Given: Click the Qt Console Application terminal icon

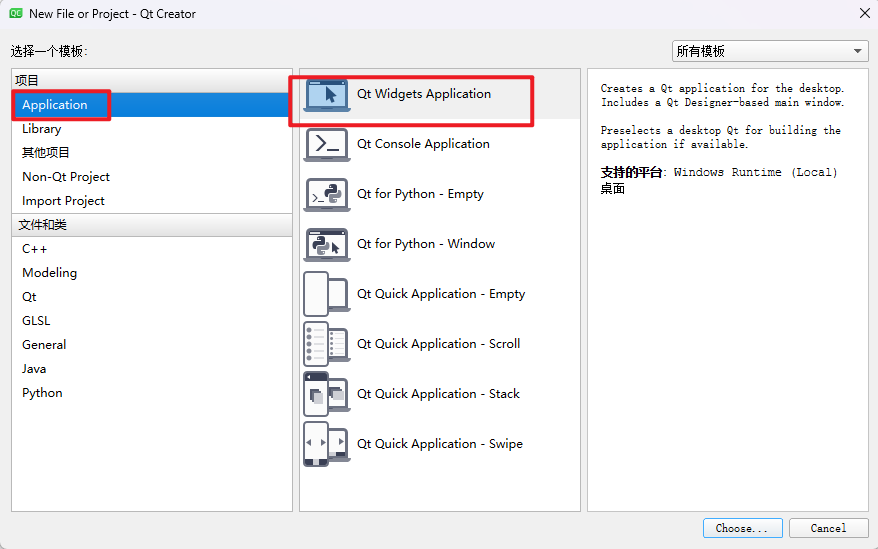Looking at the screenshot, I should (x=327, y=145).
